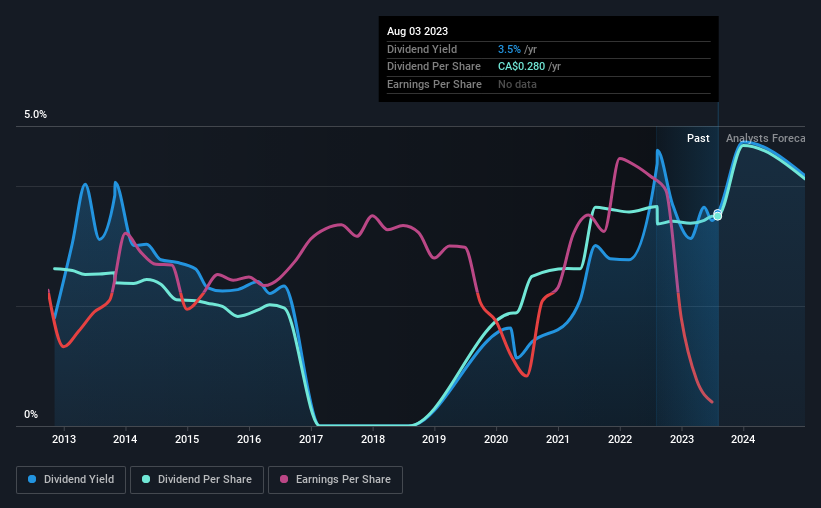
Task: Click the 5.0% y-axis label
Action: [35, 115]
